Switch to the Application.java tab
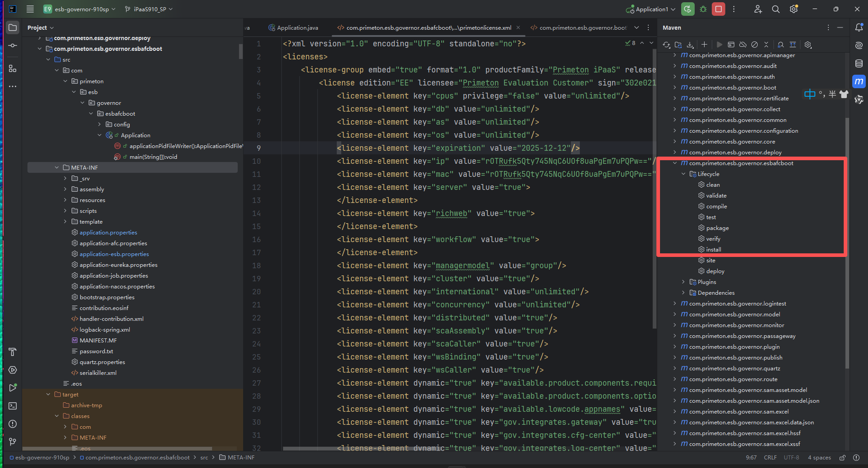868x468 pixels. [297, 27]
